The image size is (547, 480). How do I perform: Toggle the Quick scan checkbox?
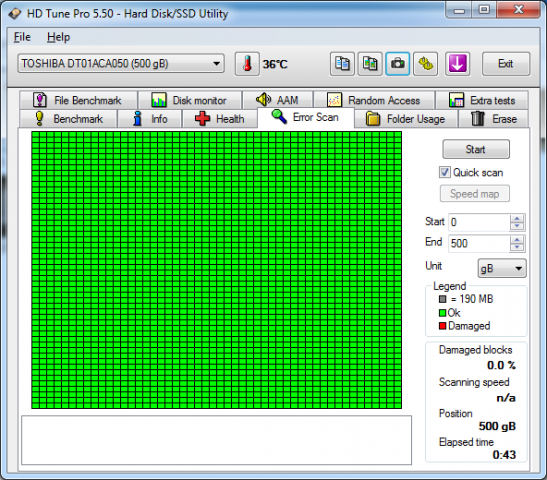click(444, 172)
